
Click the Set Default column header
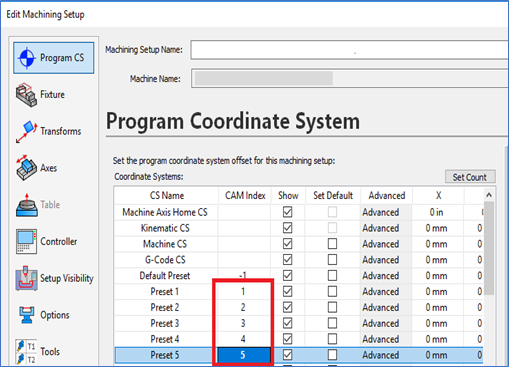(x=333, y=195)
